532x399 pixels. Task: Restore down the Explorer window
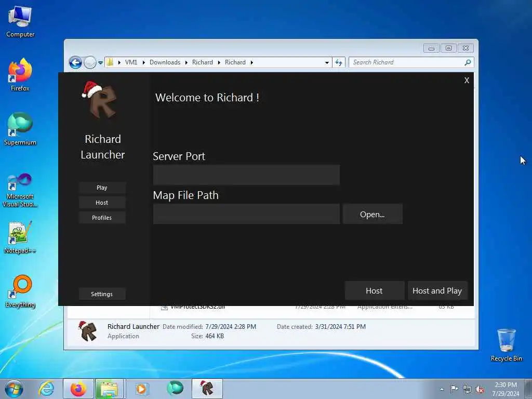click(x=448, y=48)
